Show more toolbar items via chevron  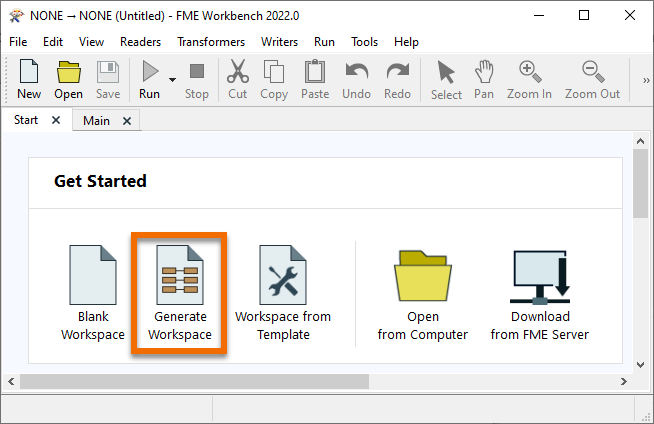(x=646, y=80)
